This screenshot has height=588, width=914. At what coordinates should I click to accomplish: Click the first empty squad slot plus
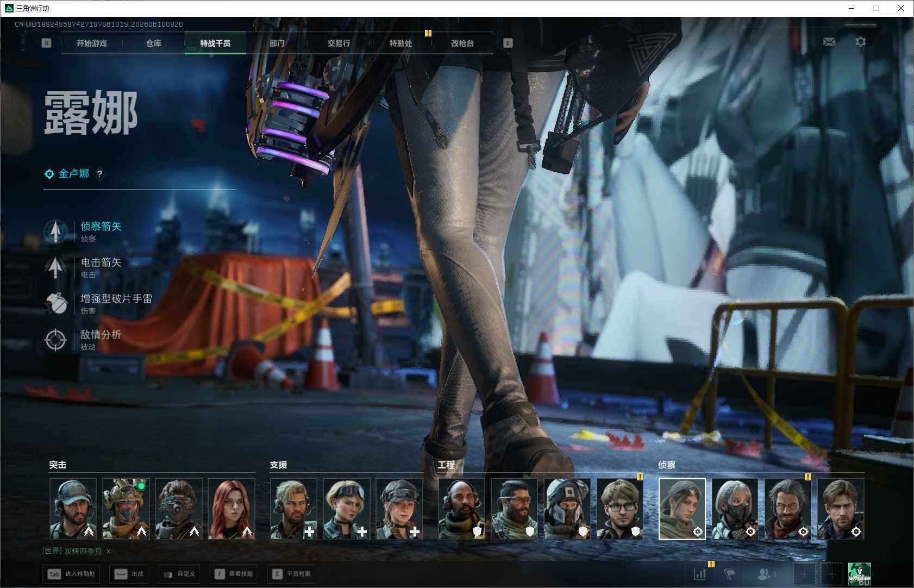804,574
